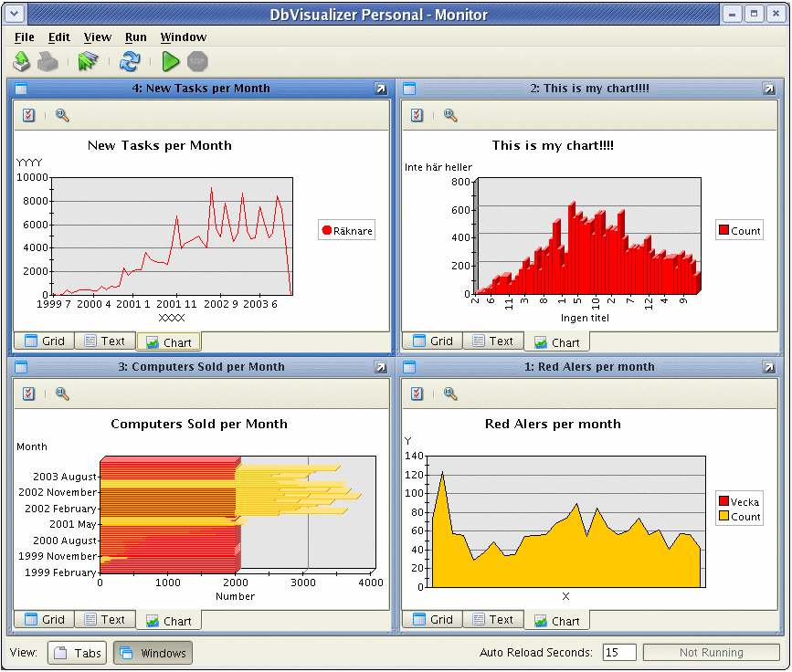Click the Not Running status button
Image resolution: width=792 pixels, height=672 pixels.
click(711, 653)
